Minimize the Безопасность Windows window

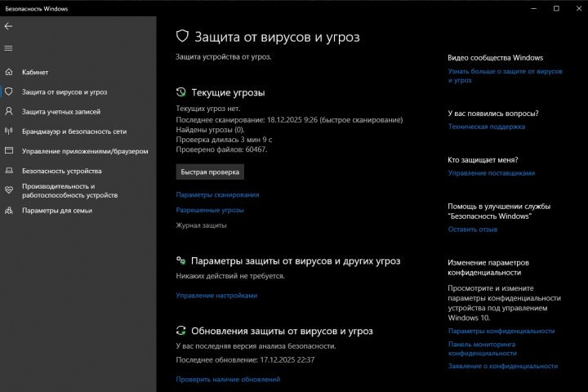click(533, 9)
